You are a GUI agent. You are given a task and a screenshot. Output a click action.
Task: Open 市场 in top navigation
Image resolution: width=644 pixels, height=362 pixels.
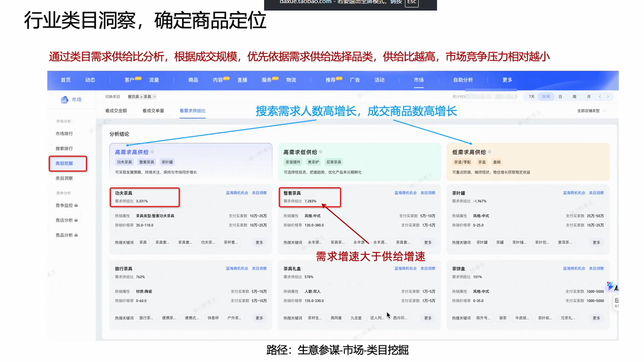[419, 80]
